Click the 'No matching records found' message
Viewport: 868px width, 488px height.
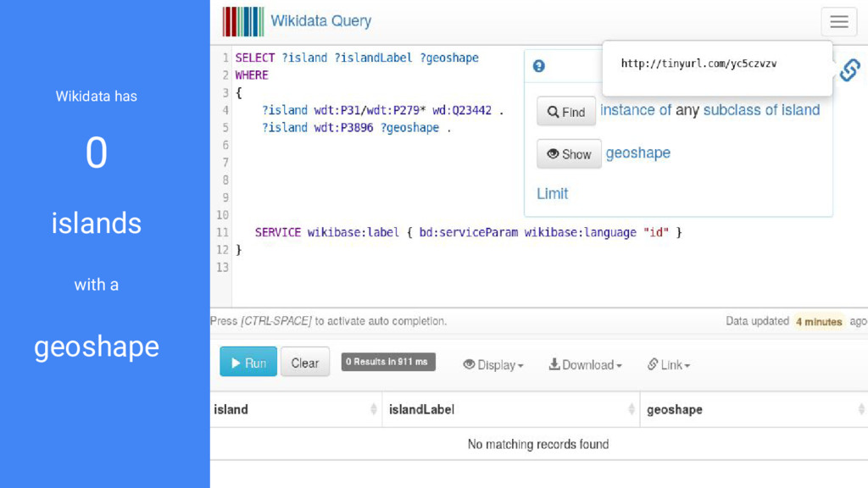click(x=538, y=444)
